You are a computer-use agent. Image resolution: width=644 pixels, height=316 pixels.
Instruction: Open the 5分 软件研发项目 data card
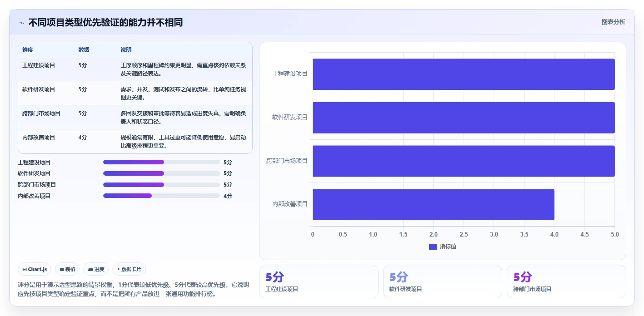tap(443, 281)
